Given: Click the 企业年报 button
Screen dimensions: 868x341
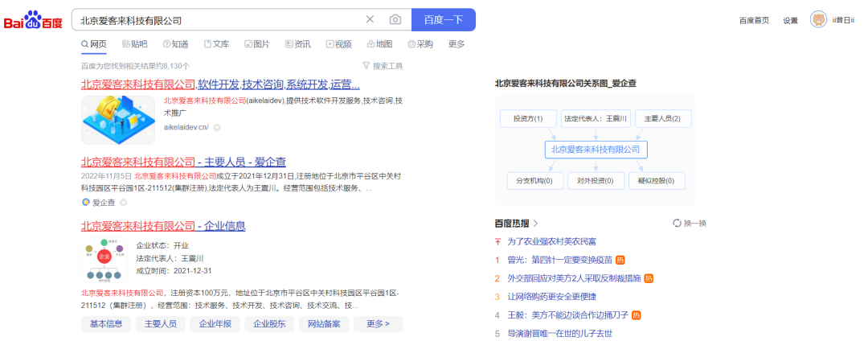Looking at the screenshot, I should 215,324.
